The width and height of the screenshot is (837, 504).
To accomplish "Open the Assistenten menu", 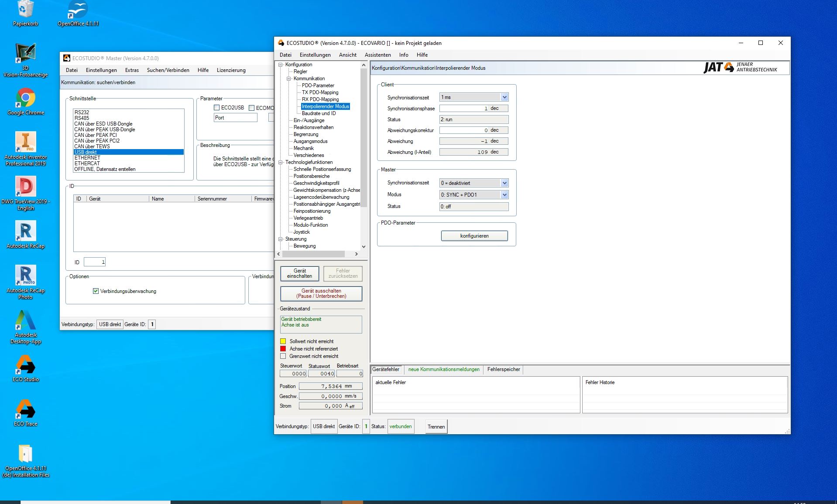I will tap(378, 55).
